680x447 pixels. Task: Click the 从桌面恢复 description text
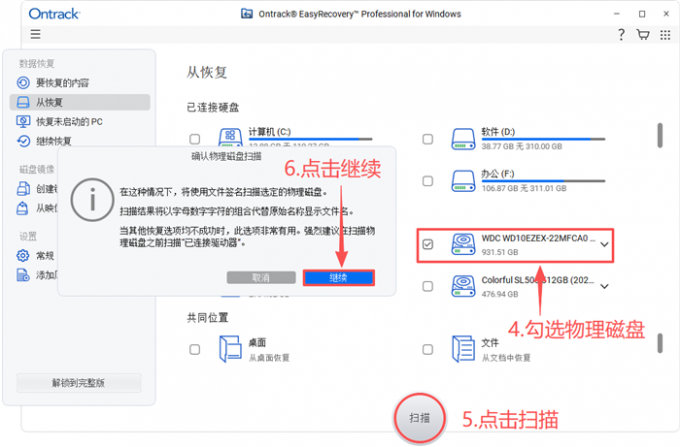click(269, 358)
